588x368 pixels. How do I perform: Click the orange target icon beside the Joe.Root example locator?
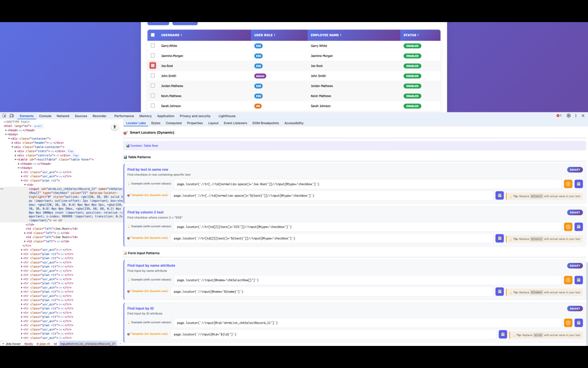(x=568, y=184)
